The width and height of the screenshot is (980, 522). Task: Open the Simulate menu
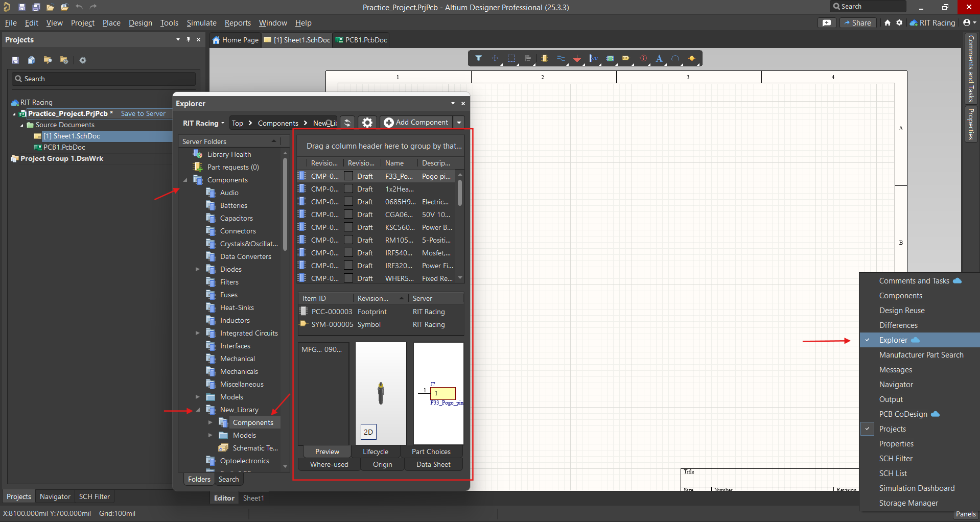(201, 23)
